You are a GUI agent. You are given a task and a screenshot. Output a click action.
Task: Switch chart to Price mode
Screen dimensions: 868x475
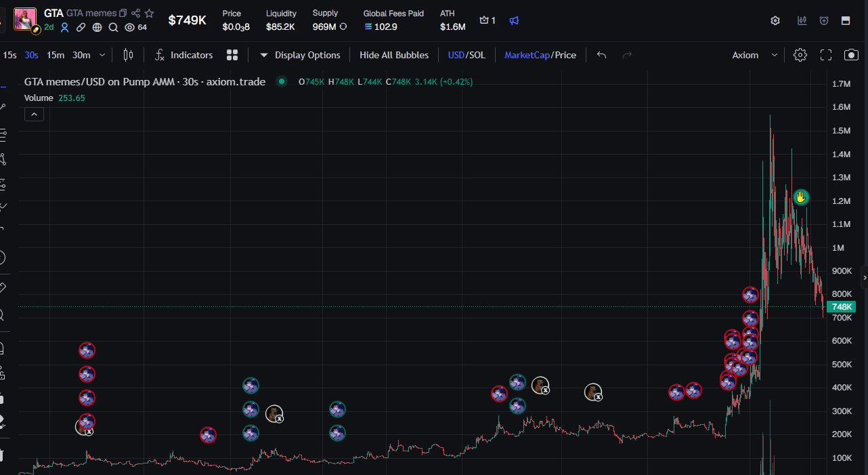565,55
